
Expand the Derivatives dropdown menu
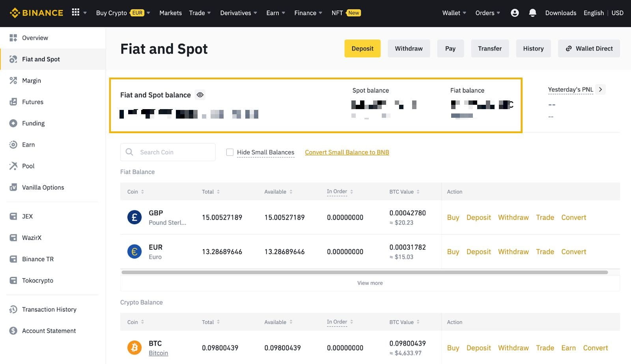point(238,13)
